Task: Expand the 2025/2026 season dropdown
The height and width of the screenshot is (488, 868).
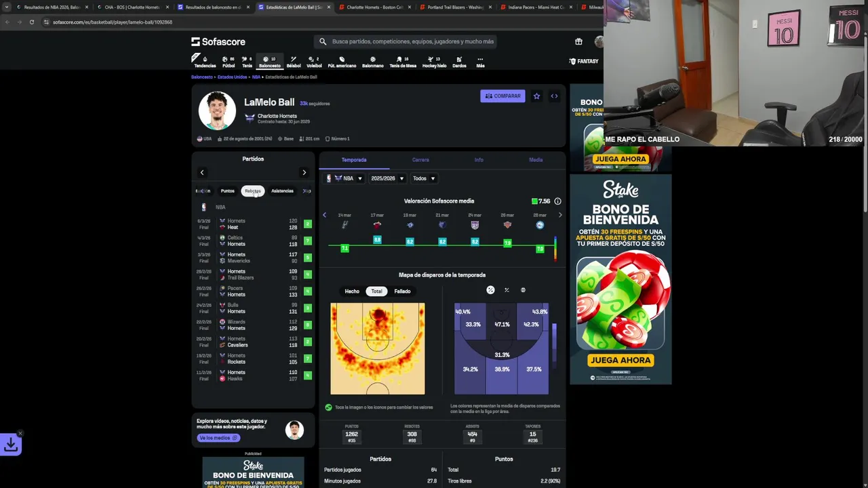Action: tap(387, 178)
